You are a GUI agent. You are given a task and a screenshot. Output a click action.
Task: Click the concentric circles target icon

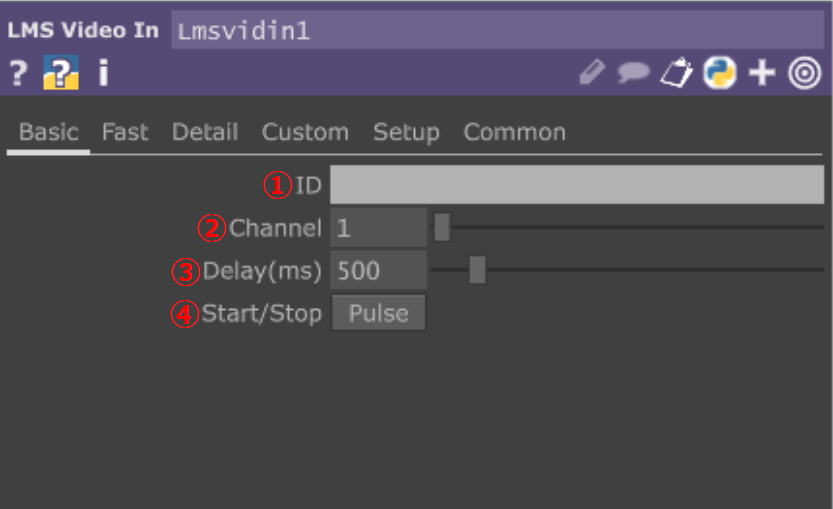[804, 73]
